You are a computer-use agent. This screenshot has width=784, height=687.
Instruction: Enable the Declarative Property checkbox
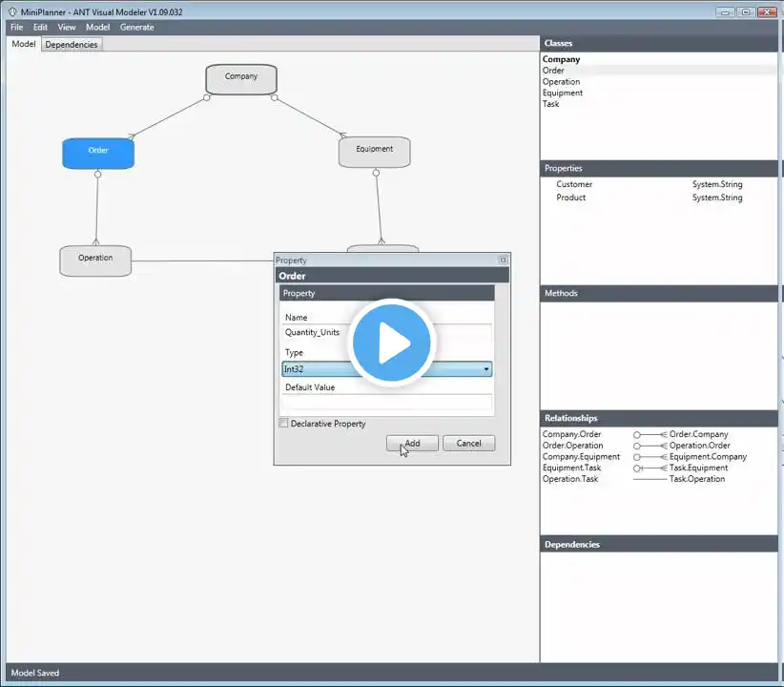pos(283,424)
